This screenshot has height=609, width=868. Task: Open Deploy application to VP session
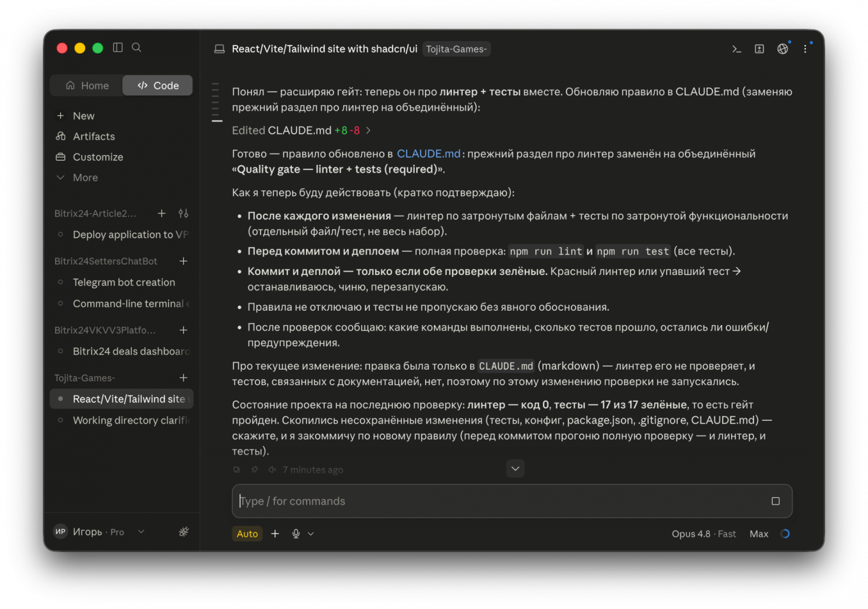(122, 234)
